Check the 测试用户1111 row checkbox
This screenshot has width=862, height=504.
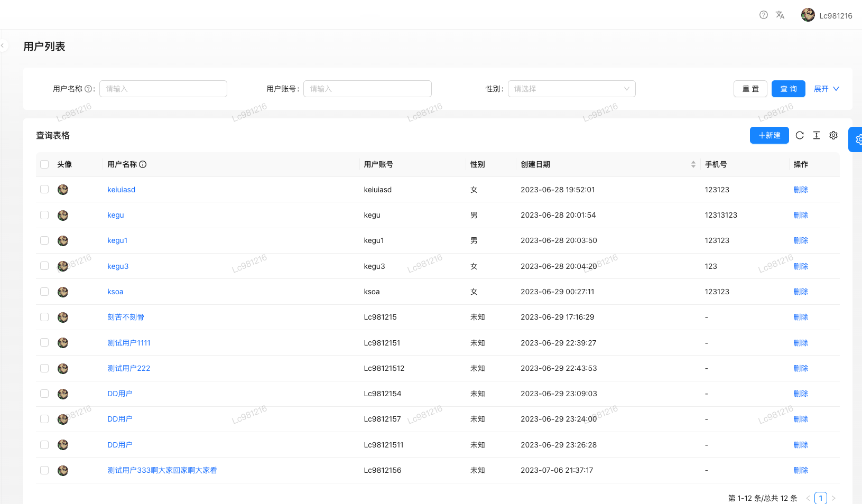pos(44,342)
